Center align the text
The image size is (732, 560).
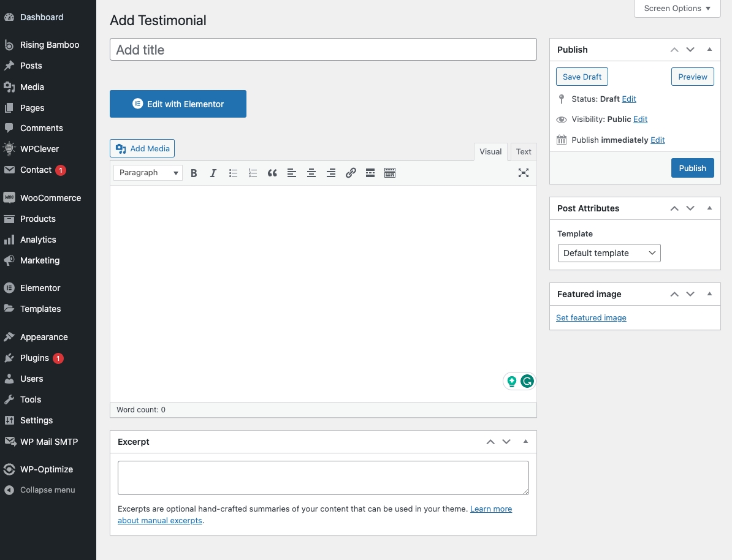[311, 173]
